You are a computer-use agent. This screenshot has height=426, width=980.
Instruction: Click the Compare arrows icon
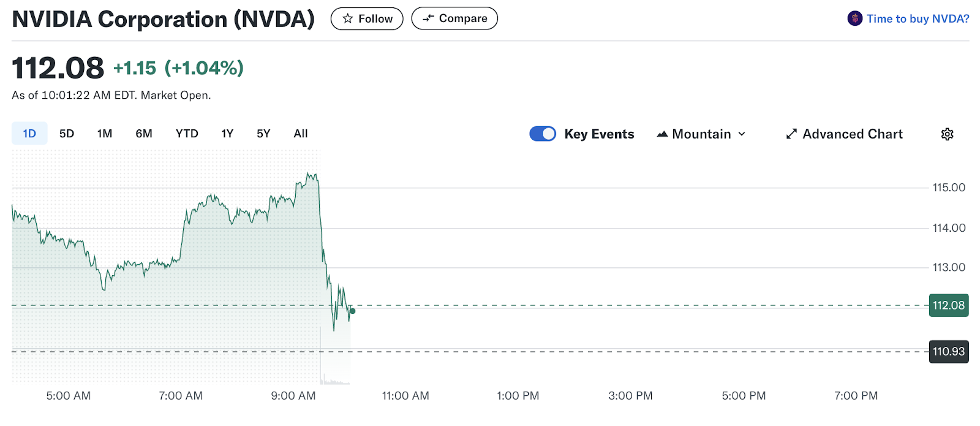(428, 18)
